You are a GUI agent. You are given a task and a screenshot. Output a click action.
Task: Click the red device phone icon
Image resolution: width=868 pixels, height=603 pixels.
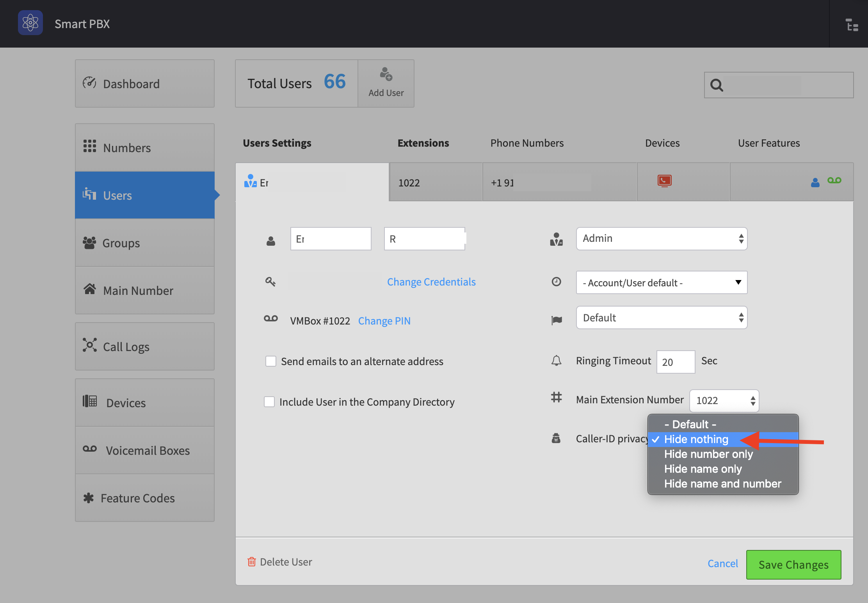click(664, 181)
